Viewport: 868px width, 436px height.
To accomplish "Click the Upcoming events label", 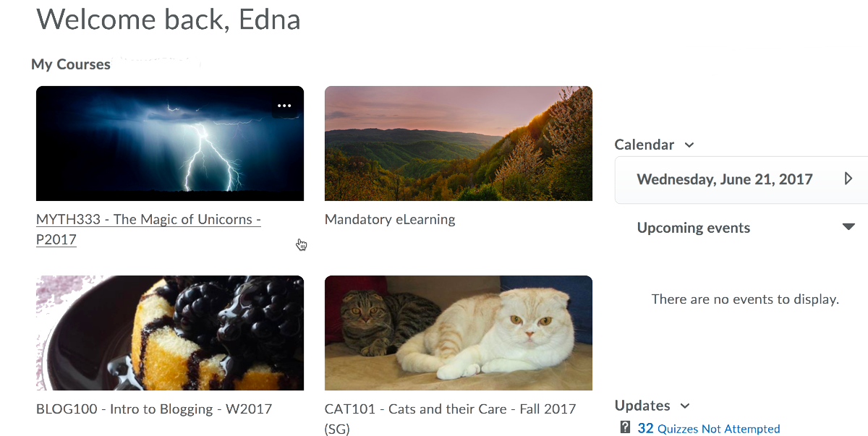I will click(x=694, y=228).
